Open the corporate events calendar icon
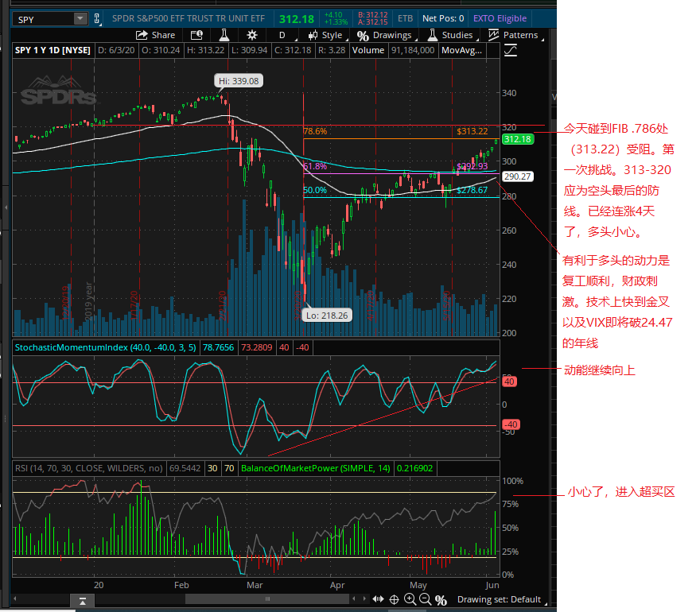This screenshot has width=700, height=612. (x=196, y=35)
